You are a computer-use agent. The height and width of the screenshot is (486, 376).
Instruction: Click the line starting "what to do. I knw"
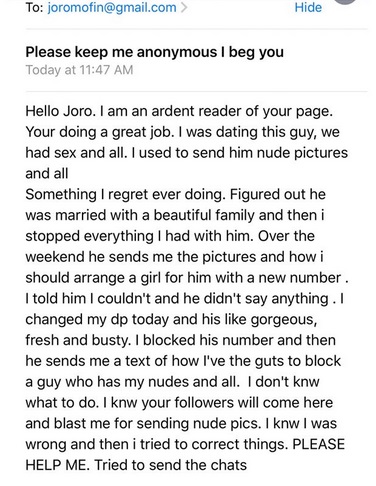179,403
